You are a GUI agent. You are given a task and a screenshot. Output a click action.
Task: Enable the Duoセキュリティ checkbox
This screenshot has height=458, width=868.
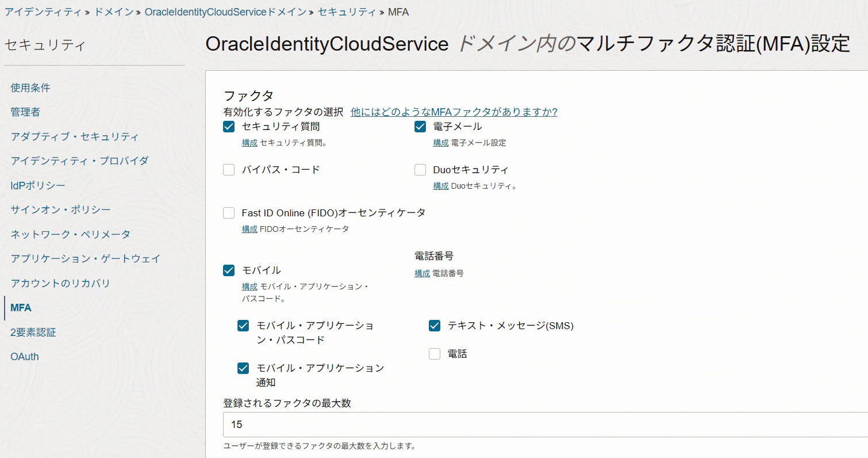tap(420, 170)
